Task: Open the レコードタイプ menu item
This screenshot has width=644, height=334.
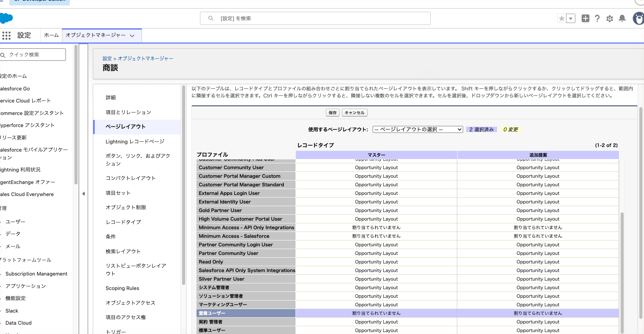Action: (123, 222)
